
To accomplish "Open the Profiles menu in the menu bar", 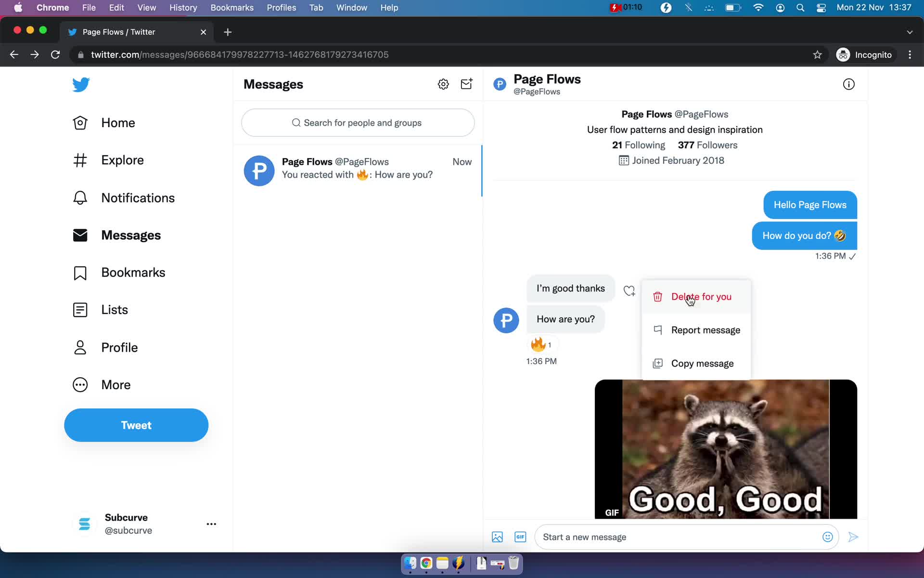I will 282,8.
